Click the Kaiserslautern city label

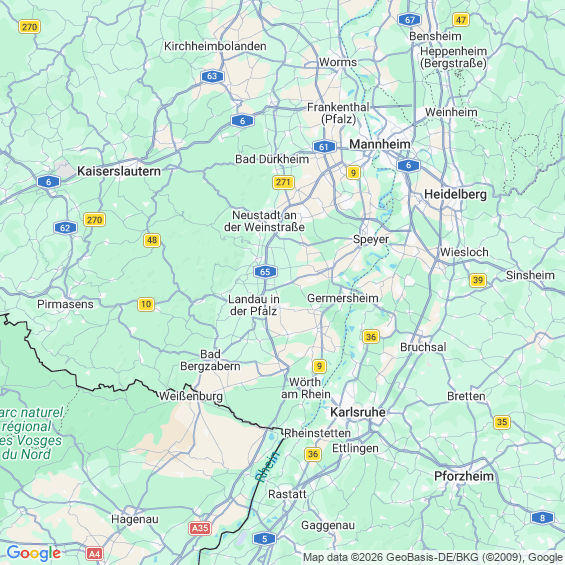pos(119,171)
